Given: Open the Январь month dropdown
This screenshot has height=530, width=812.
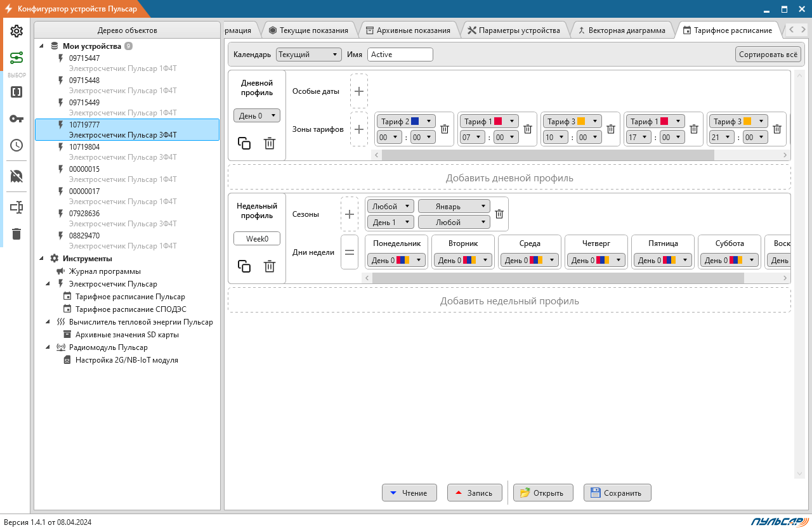Looking at the screenshot, I should point(454,206).
